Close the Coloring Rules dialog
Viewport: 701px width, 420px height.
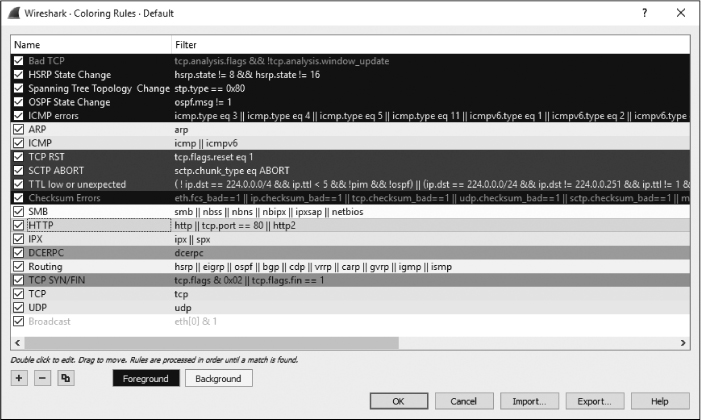coord(681,13)
